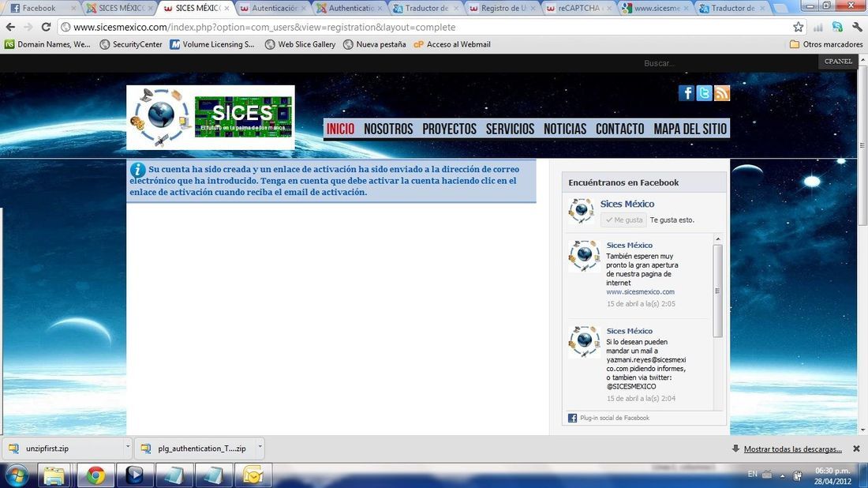Click timestamp 15 de abril a la(s) 2:05
The image size is (868, 488).
click(641, 303)
